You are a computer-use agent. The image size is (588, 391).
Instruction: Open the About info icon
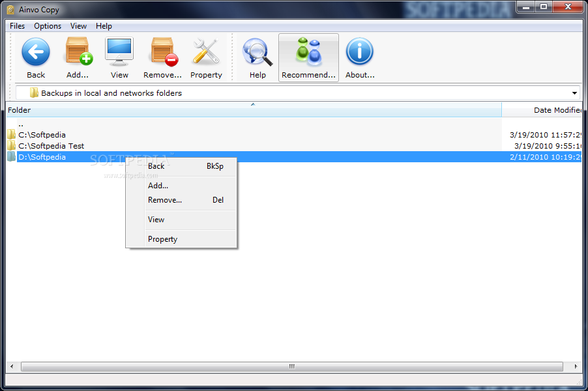359,51
